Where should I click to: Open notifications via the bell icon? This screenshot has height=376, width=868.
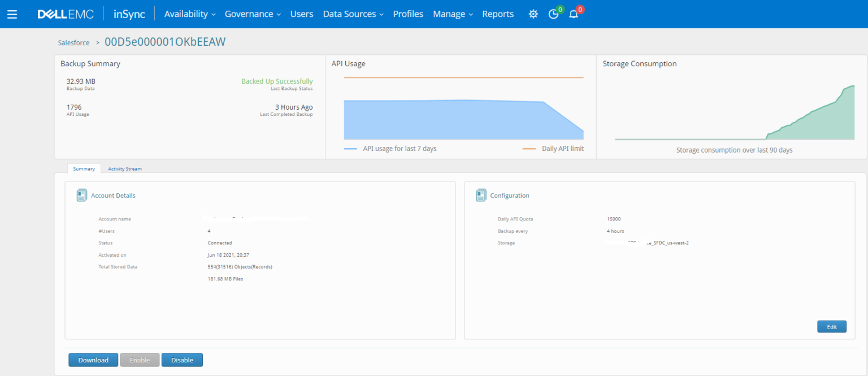point(574,14)
